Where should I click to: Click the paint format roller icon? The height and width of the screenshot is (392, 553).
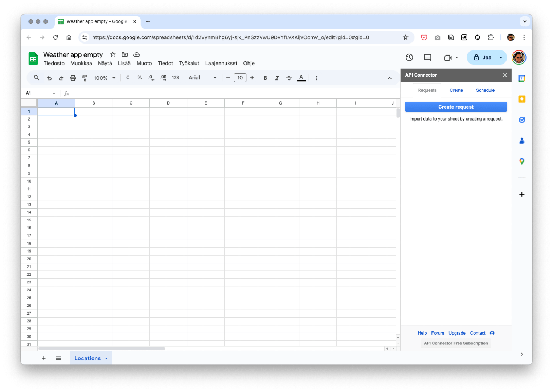click(85, 78)
